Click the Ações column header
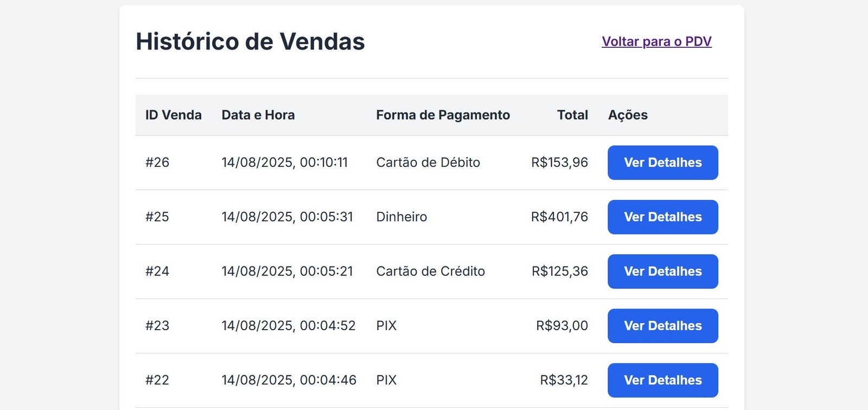The height and width of the screenshot is (410, 868). (x=628, y=115)
